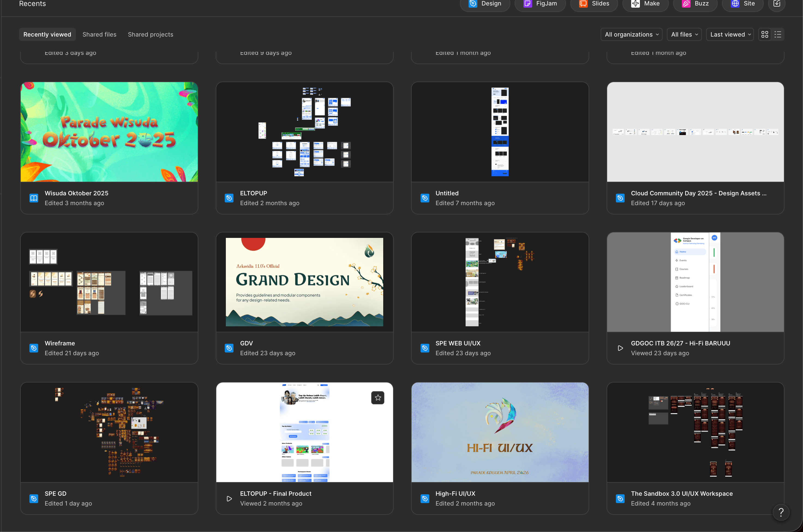Image resolution: width=803 pixels, height=532 pixels.
Task: Click the 'GDGOC ITB 26/27 - Hi-Fi BARUUU' title
Action: coord(681,343)
